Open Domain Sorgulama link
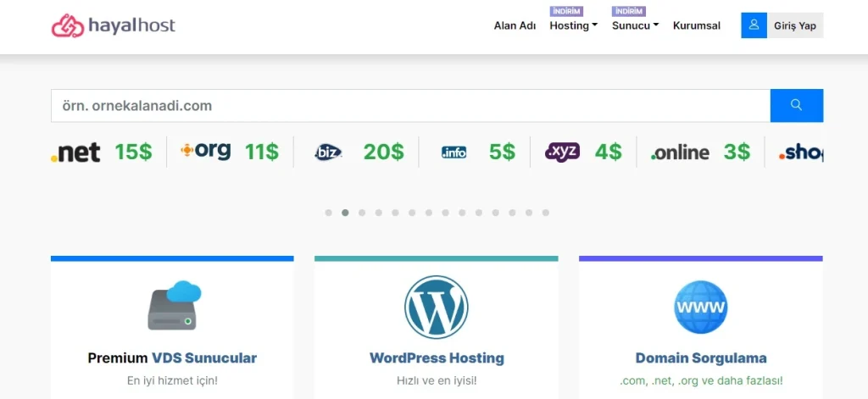 (701, 358)
